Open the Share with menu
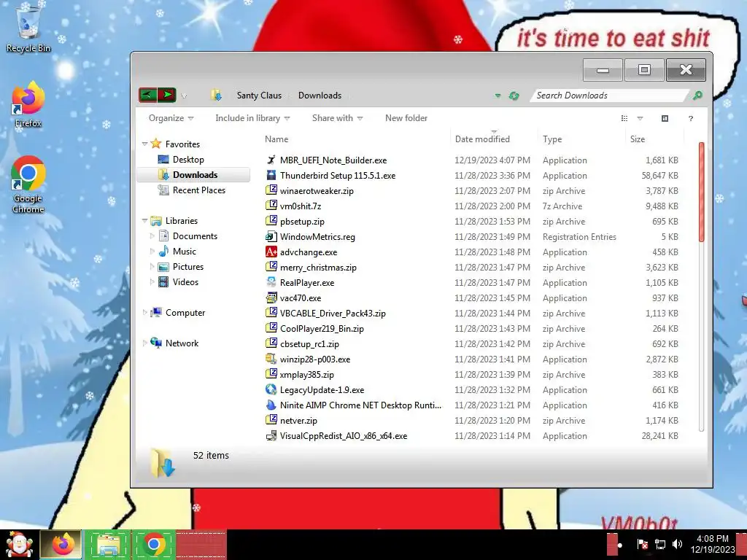 click(x=337, y=118)
